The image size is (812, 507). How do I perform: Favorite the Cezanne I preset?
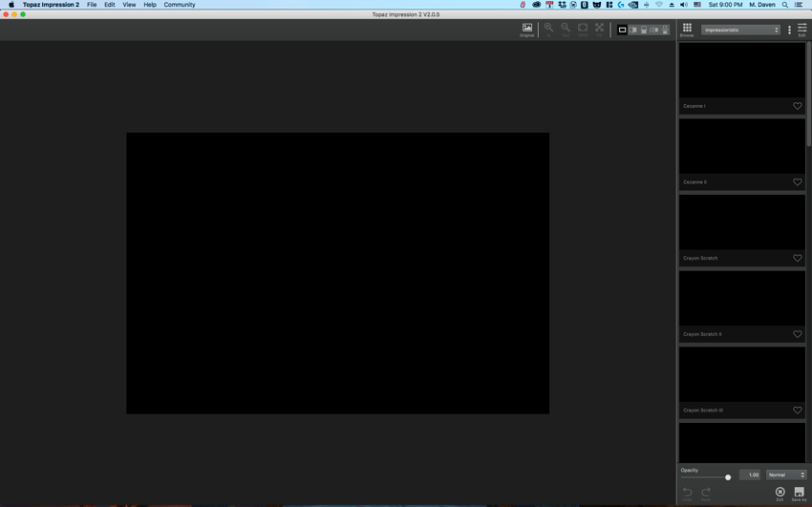tap(797, 106)
